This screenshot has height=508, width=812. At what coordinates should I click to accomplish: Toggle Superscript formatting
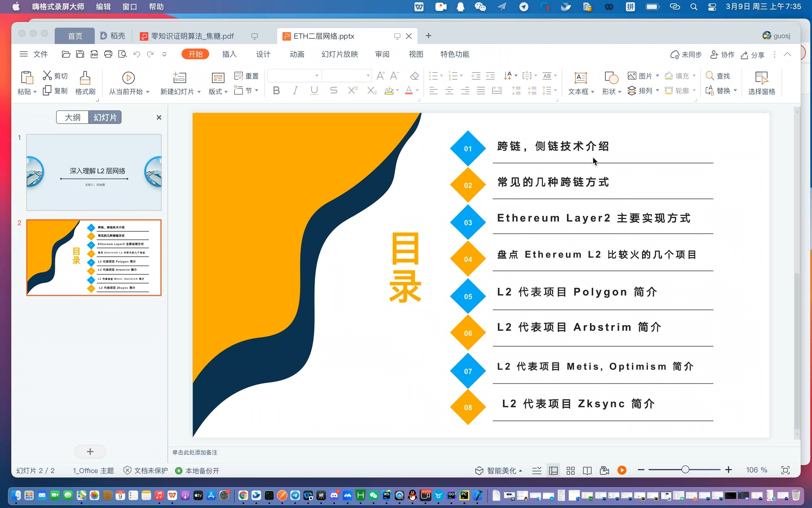pyautogui.click(x=353, y=90)
